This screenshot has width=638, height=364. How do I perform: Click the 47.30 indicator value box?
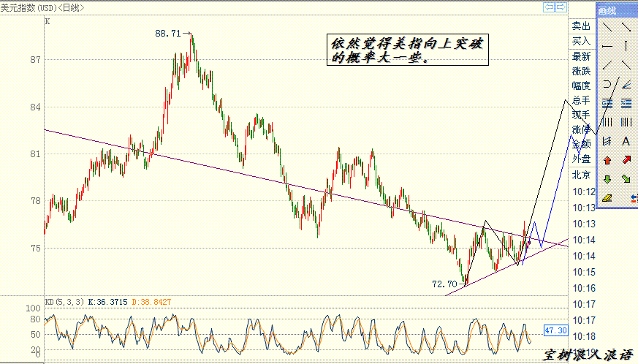coord(556,330)
